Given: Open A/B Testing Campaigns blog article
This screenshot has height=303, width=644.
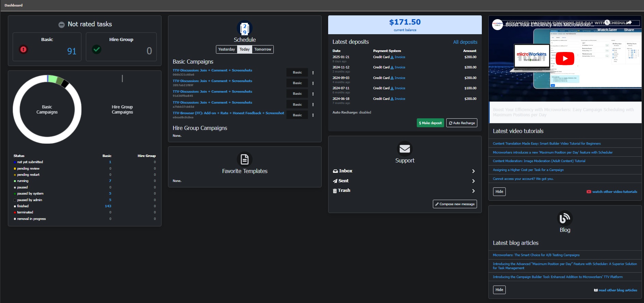Looking at the screenshot, I should (536, 255).
